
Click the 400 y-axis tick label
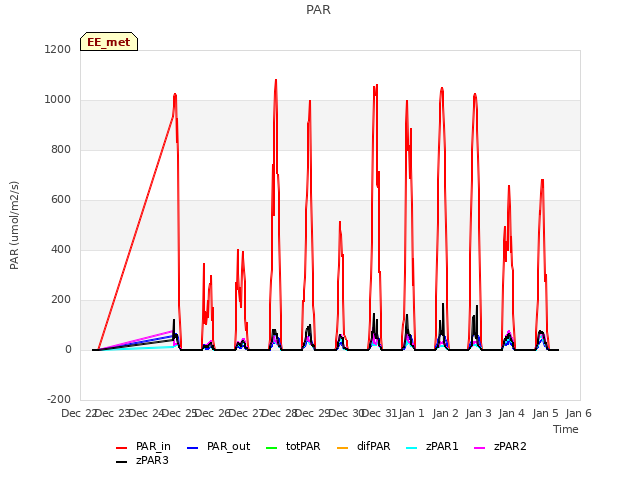coord(61,249)
